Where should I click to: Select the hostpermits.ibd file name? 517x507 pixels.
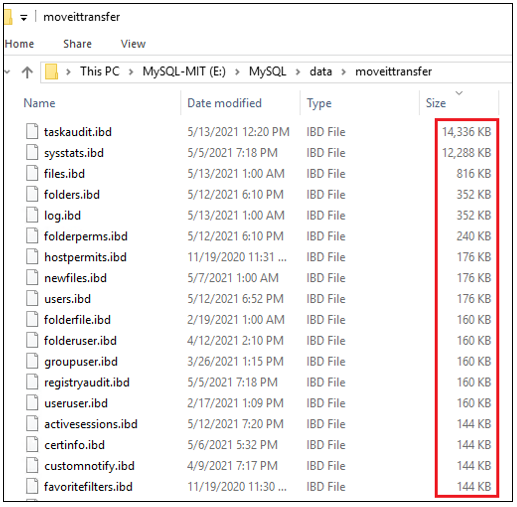point(85,257)
